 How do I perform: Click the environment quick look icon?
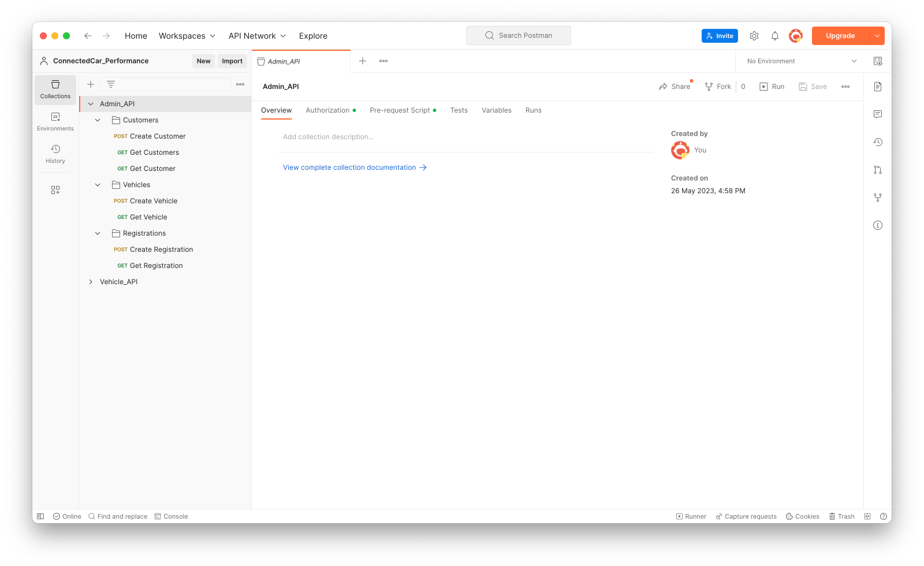tap(878, 61)
